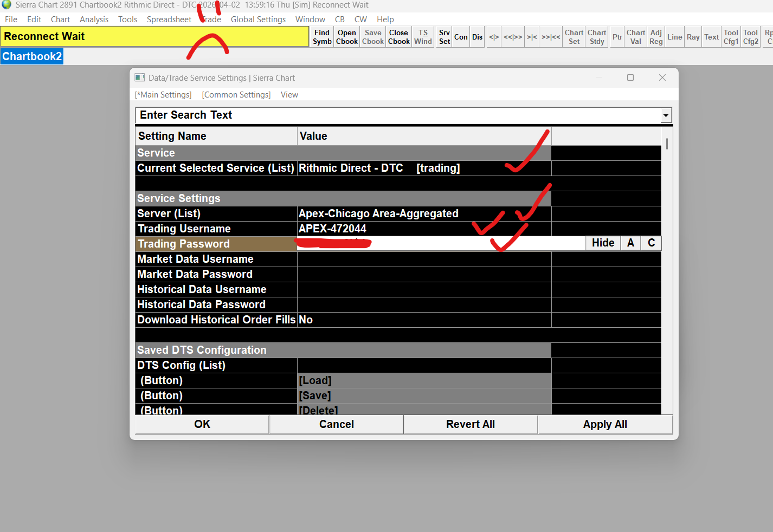The width and height of the screenshot is (773, 532).
Task: Click the Close Cbook toolbar button
Action: click(x=399, y=37)
